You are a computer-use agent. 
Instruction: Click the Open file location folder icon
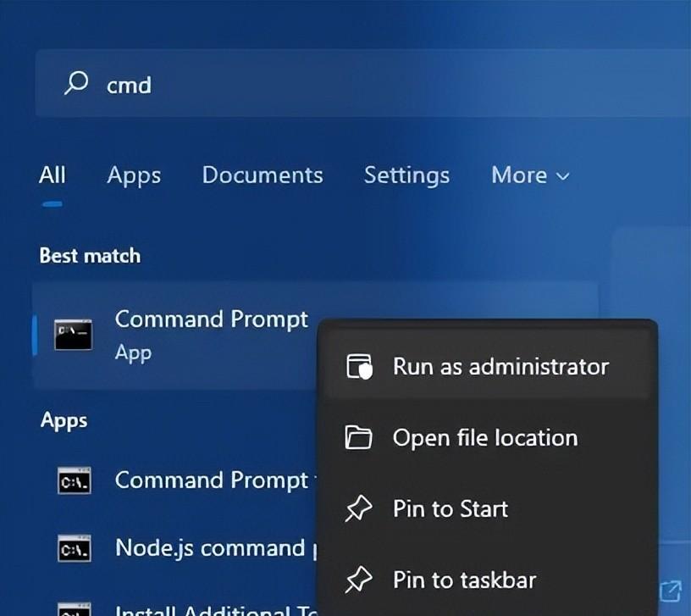pos(358,438)
